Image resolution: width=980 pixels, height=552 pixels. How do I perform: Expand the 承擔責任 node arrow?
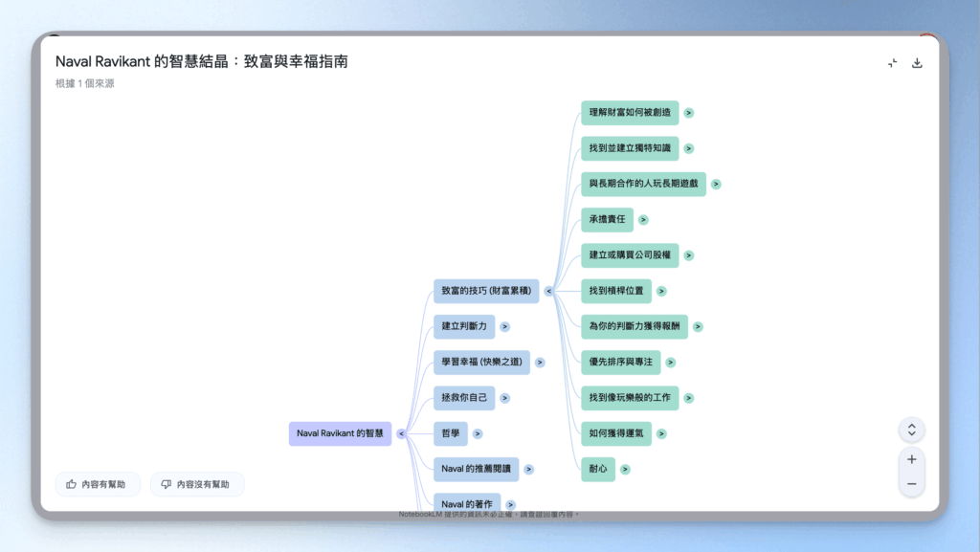click(x=643, y=220)
